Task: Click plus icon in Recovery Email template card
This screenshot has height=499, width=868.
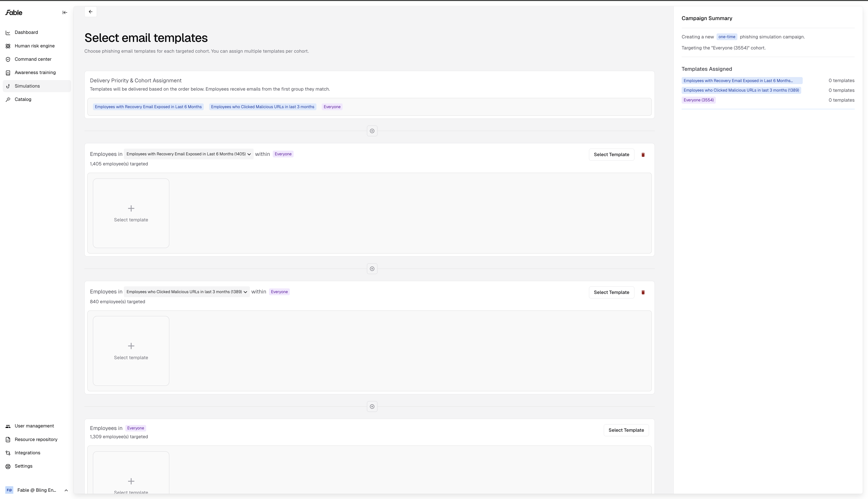Action: click(x=131, y=208)
